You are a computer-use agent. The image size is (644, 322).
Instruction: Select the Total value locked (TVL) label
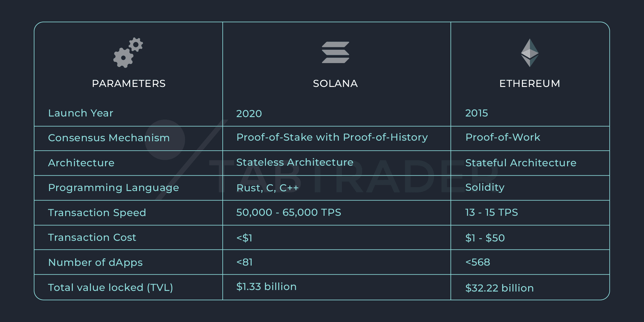click(110, 288)
